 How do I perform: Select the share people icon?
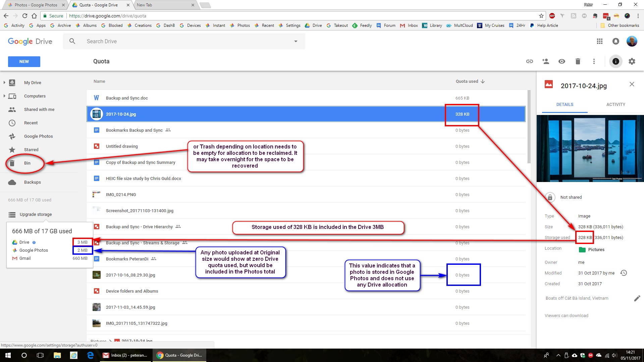545,61
